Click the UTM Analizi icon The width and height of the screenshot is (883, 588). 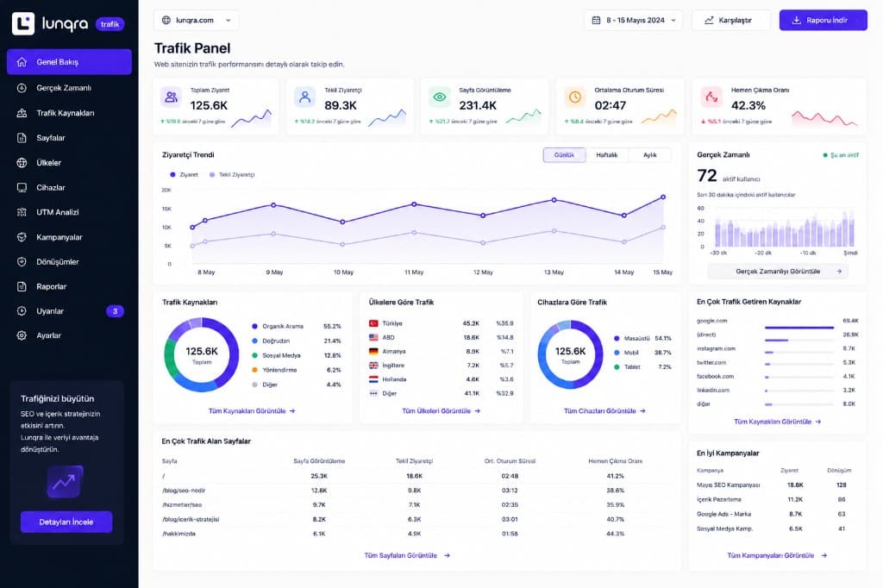pos(22,212)
